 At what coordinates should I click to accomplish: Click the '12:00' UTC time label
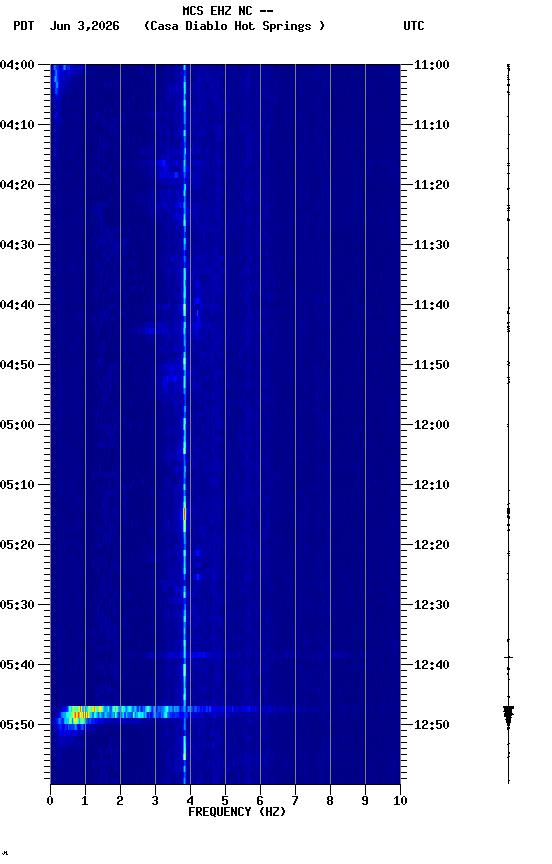point(432,425)
